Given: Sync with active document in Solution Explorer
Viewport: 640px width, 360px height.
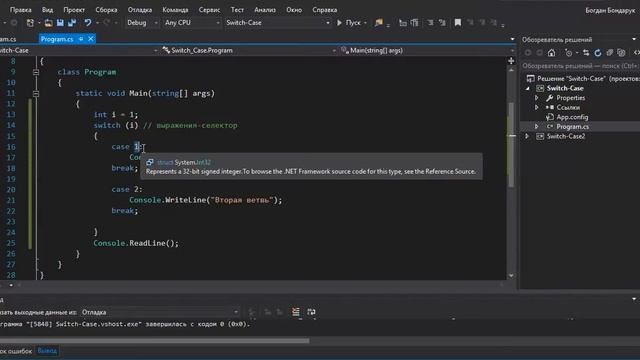Looking at the screenshot, I should point(586,53).
